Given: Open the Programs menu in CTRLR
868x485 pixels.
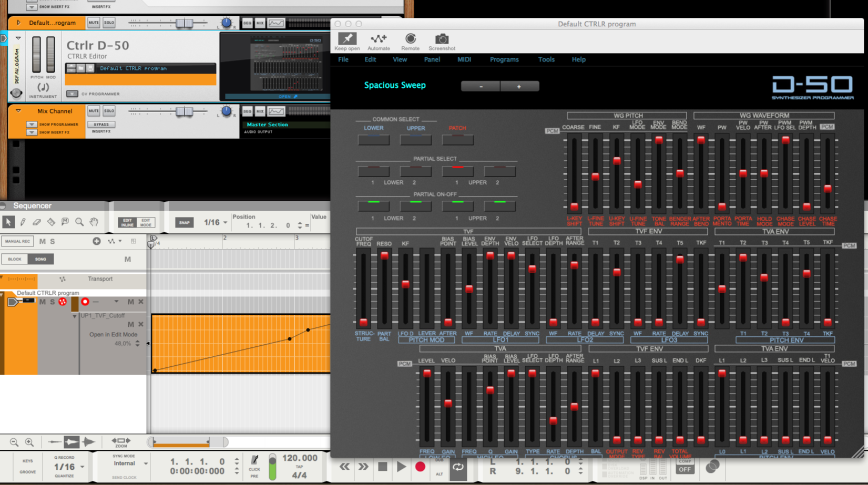Looking at the screenshot, I should [x=504, y=59].
